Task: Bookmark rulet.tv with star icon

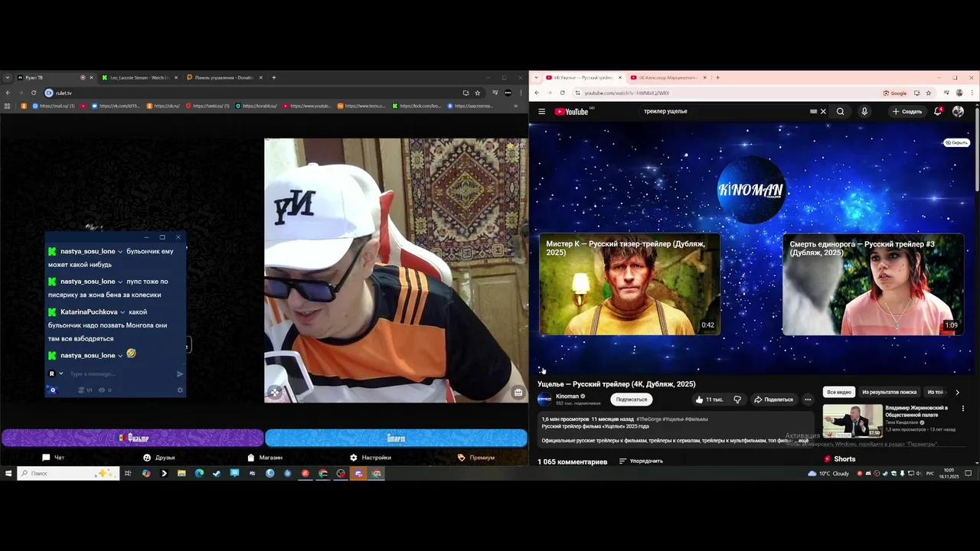Action: (478, 93)
